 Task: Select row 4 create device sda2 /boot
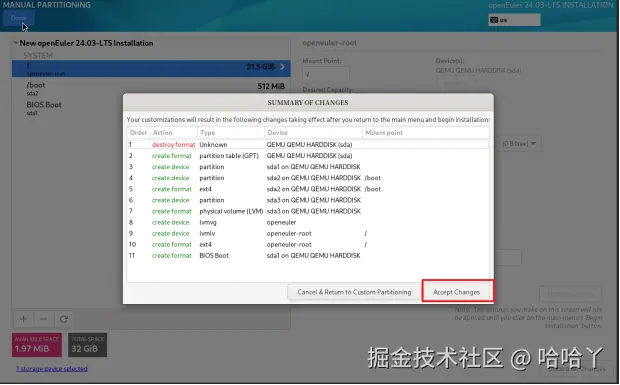[x=308, y=178]
